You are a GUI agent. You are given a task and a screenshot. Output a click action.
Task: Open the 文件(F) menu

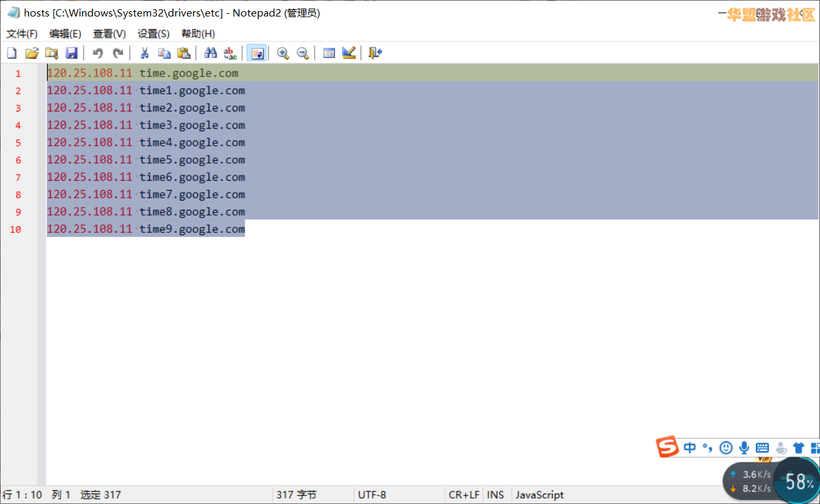pos(22,34)
